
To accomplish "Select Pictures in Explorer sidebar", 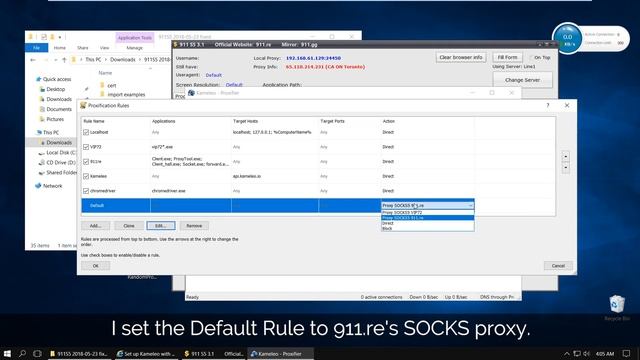I will pyautogui.click(x=52, y=119).
